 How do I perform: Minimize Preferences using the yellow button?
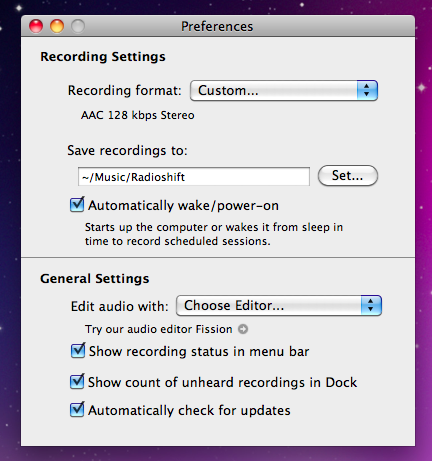[57, 26]
